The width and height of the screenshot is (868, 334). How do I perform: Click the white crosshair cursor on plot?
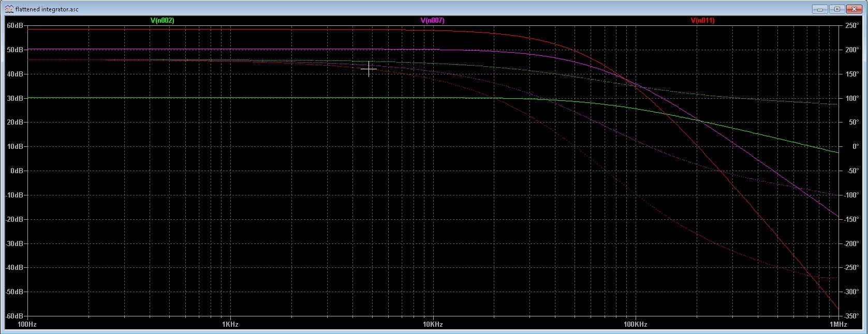click(369, 69)
